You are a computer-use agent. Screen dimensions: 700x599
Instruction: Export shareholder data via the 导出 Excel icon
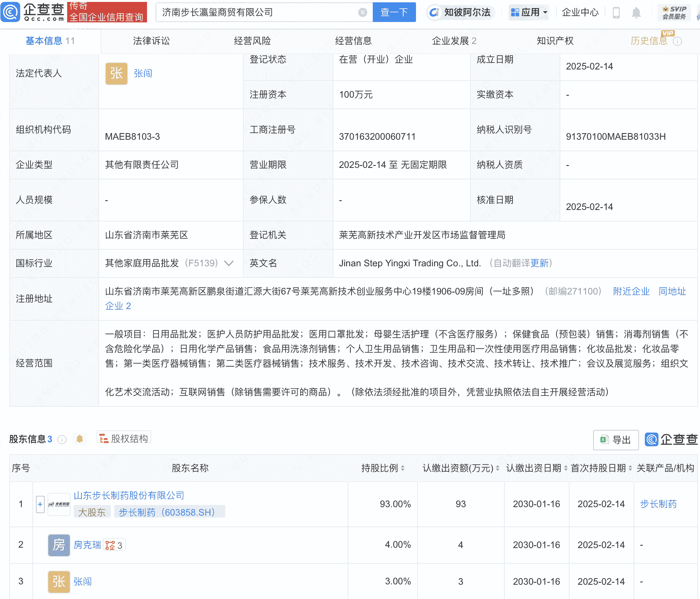[615, 440]
